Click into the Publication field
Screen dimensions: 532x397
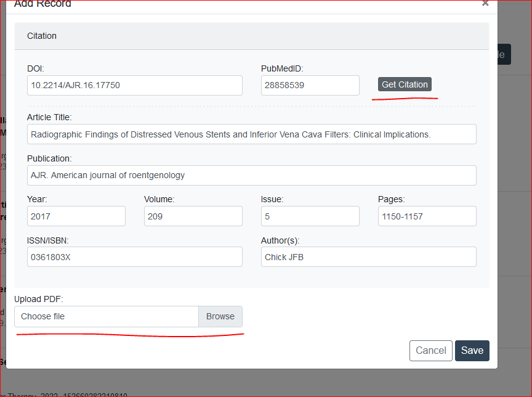[x=252, y=175]
